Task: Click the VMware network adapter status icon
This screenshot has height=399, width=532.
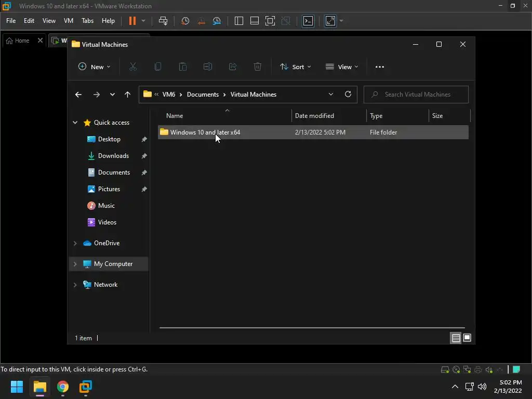Action: coord(467,369)
